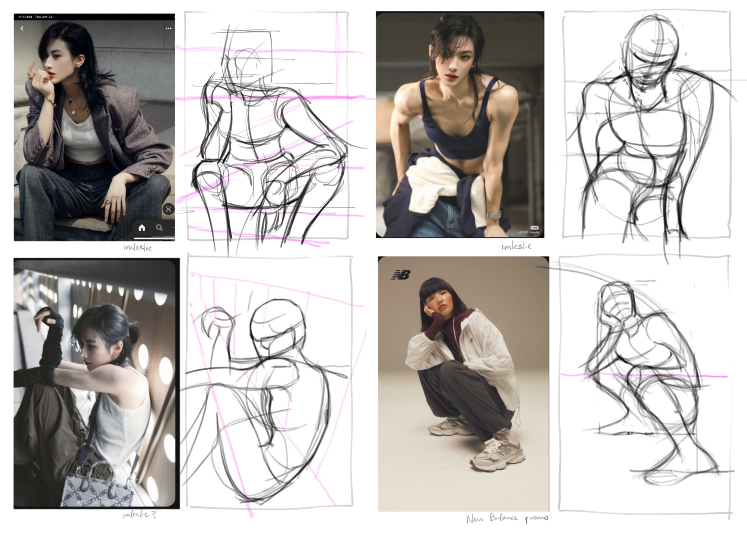
Task: Select the crouching New Balance model photo
Action: click(x=463, y=384)
